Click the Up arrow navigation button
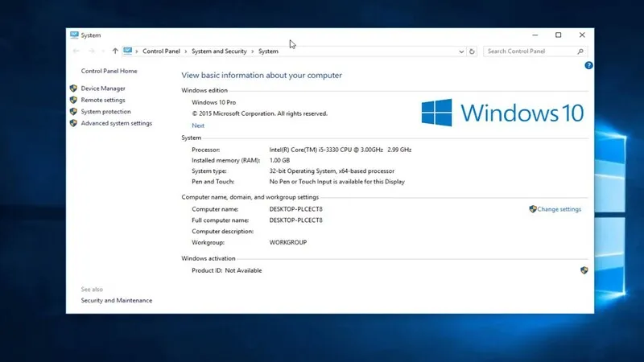Screen dimensions: 644x362 coord(115,51)
